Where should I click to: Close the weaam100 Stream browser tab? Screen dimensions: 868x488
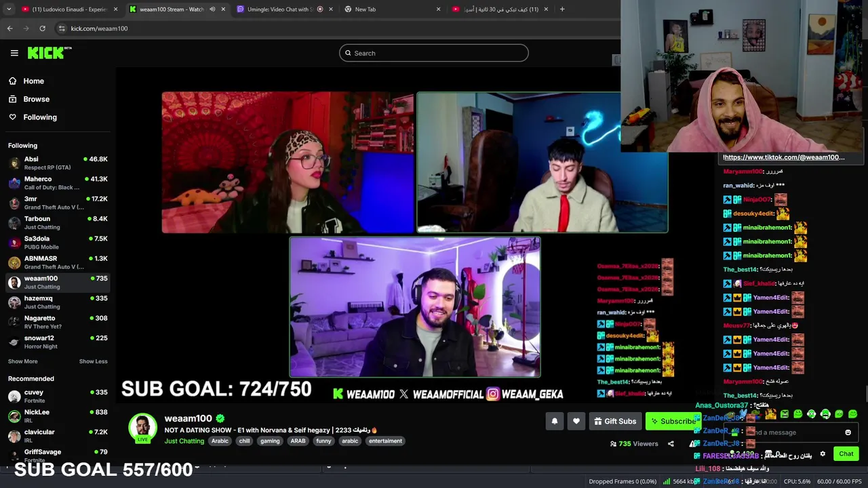(223, 9)
